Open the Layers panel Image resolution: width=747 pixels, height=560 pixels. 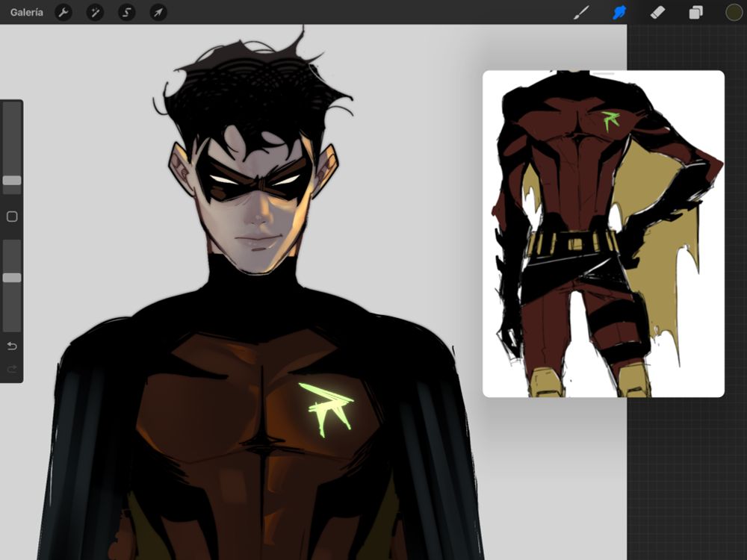[x=695, y=13]
